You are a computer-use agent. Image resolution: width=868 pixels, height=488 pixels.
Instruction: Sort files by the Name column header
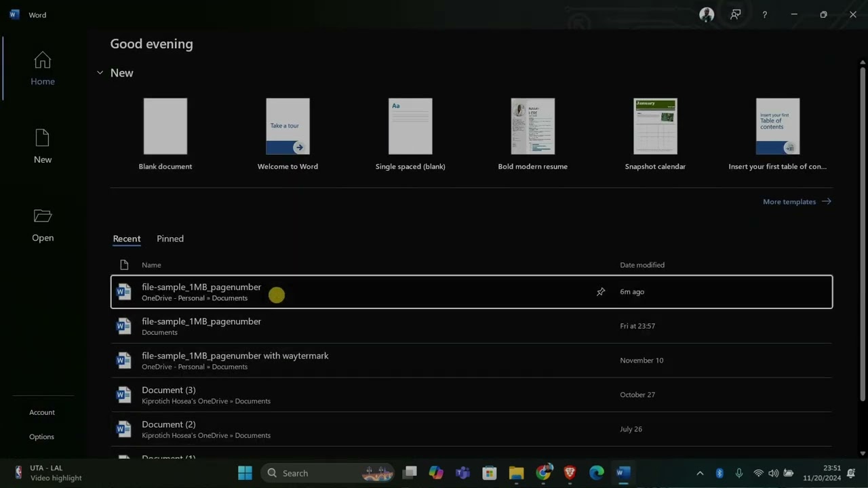point(151,265)
